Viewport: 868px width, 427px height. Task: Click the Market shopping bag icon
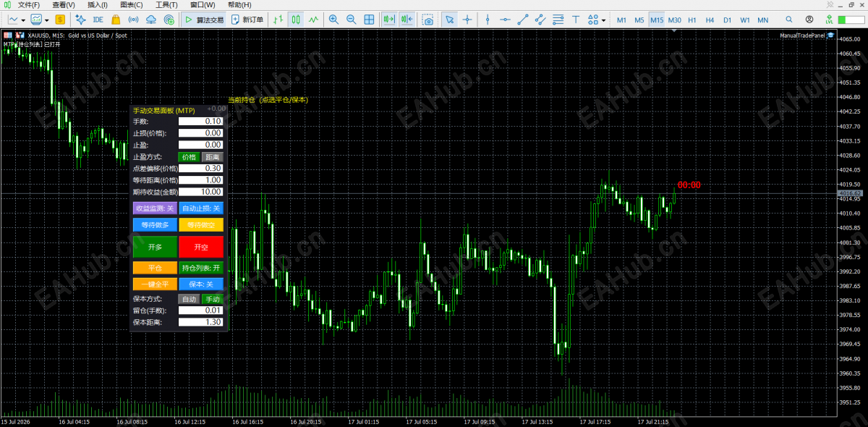point(116,20)
